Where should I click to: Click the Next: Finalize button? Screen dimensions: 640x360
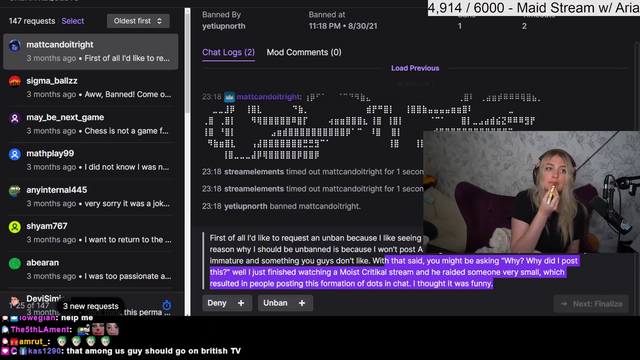click(591, 304)
